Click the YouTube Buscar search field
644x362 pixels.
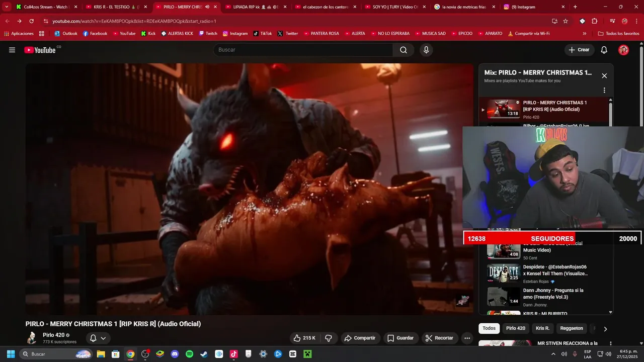point(304,50)
